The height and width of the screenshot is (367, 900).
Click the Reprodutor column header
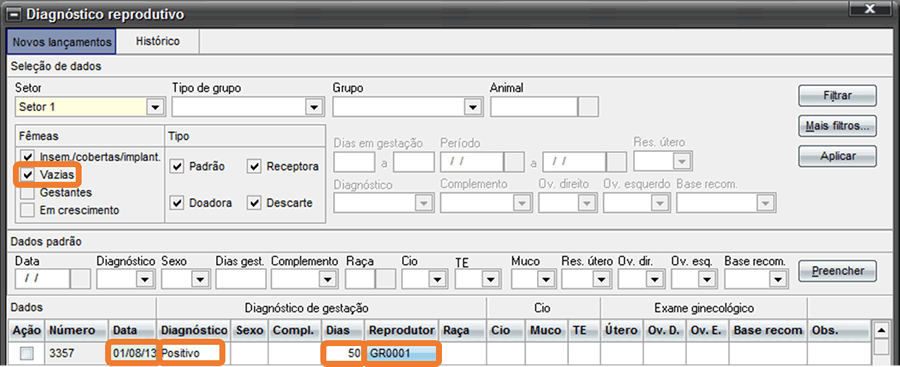point(401,330)
